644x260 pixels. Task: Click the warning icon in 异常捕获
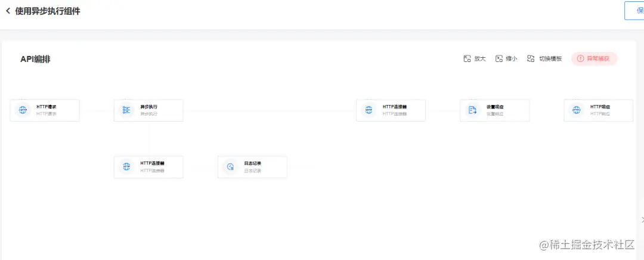click(x=580, y=58)
